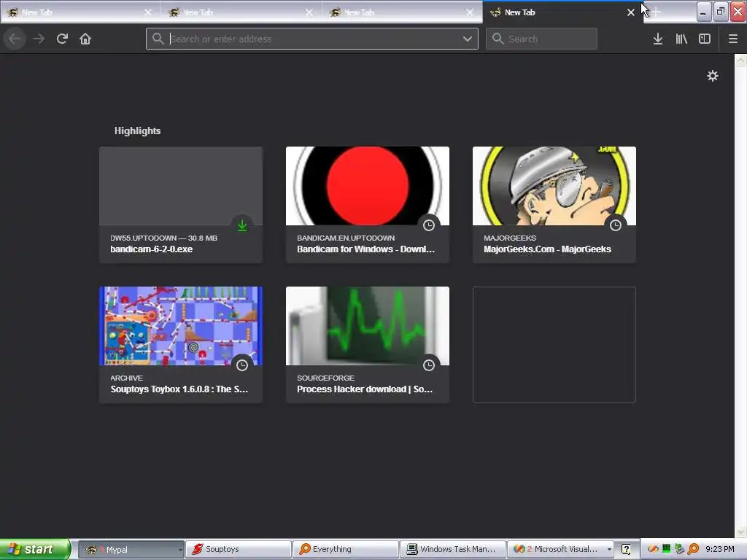
Task: Open Process Hacker green graph thumbnail
Action: (368, 326)
